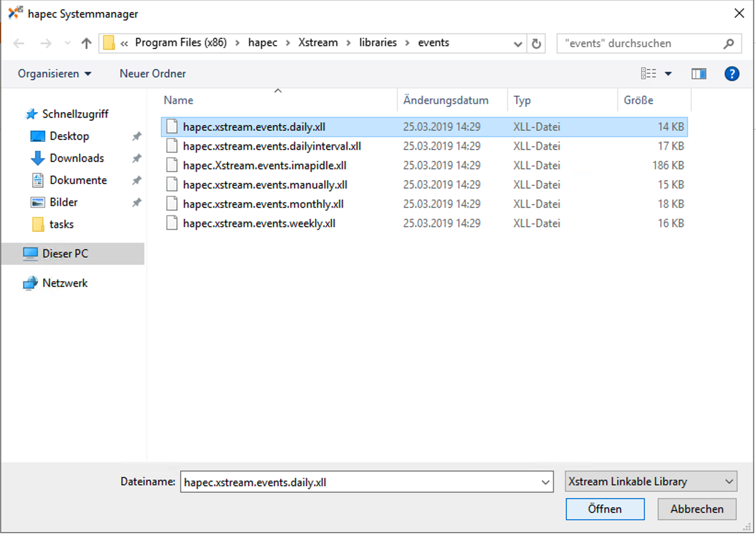The height and width of the screenshot is (535, 756).
Task: Select the Desktop quick access item
Action: pos(69,136)
